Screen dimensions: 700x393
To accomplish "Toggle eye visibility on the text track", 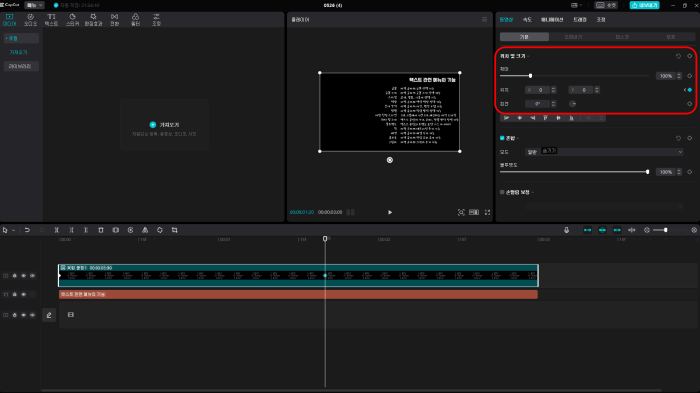I will pyautogui.click(x=24, y=295).
